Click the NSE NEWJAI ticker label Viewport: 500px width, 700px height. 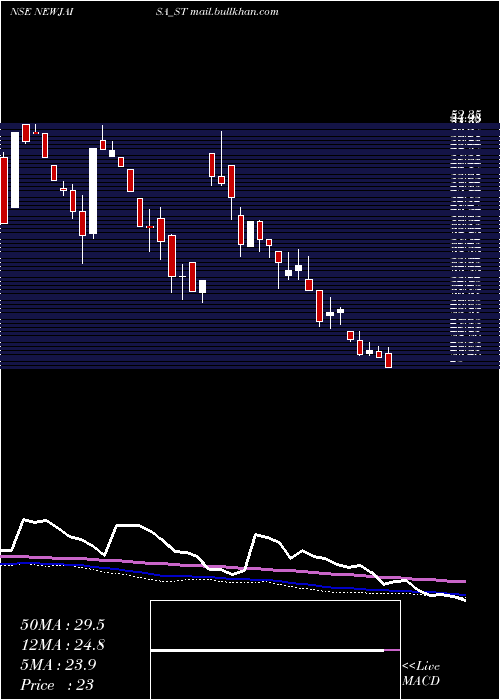point(41,12)
